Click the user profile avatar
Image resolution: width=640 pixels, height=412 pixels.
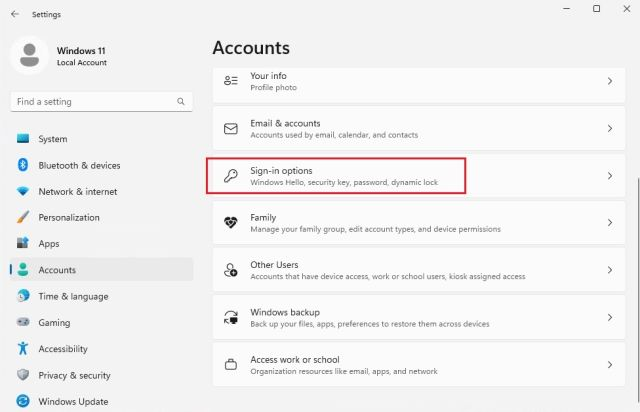30,55
